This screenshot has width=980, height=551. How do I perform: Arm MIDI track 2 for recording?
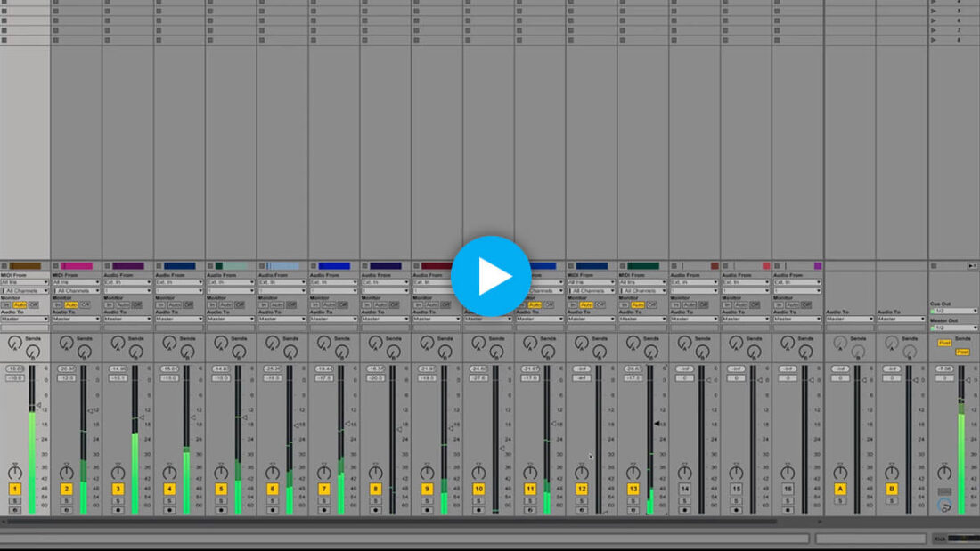pyautogui.click(x=66, y=510)
